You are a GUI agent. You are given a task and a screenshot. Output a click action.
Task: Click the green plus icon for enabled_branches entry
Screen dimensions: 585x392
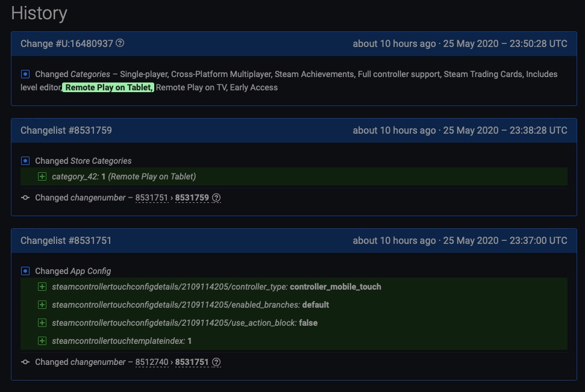42,305
